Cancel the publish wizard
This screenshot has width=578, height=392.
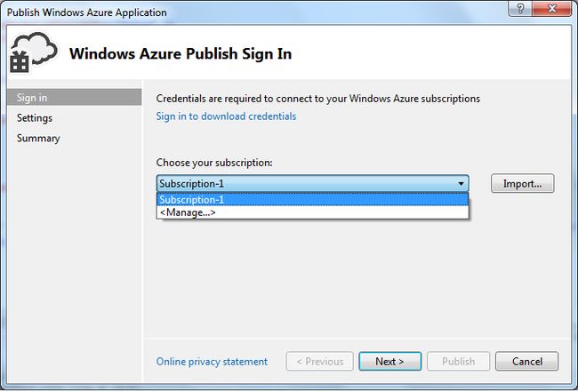point(526,362)
